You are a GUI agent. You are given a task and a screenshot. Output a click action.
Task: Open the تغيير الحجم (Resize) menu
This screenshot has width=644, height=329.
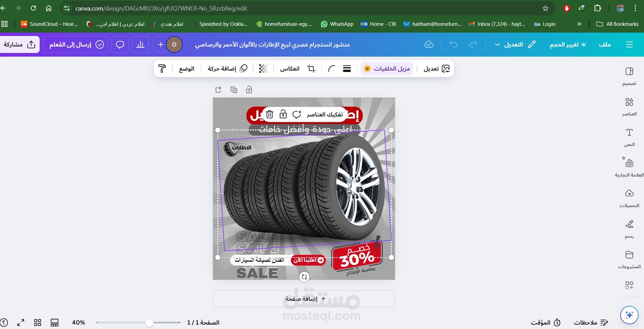coord(568,44)
